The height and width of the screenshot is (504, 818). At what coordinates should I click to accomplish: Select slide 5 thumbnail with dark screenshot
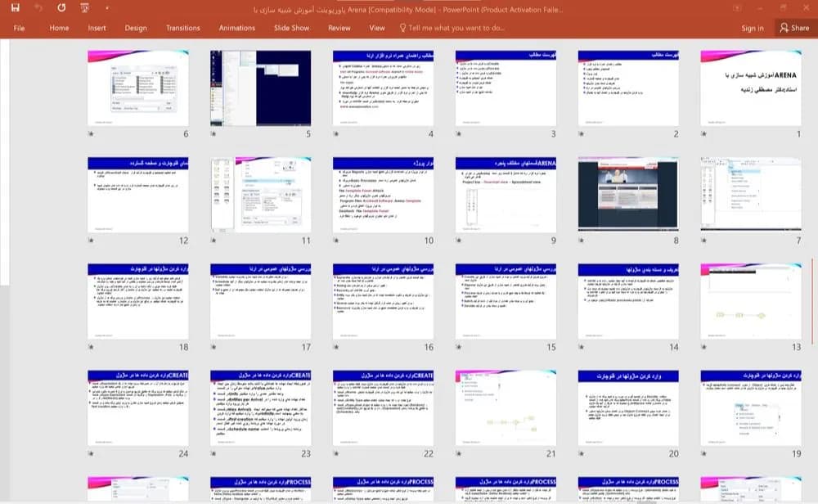260,88
